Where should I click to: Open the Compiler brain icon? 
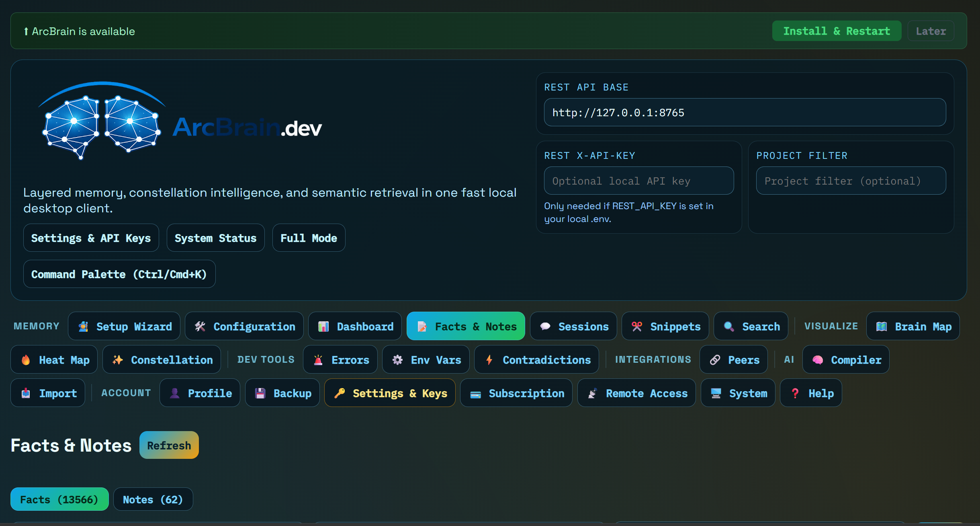point(818,360)
